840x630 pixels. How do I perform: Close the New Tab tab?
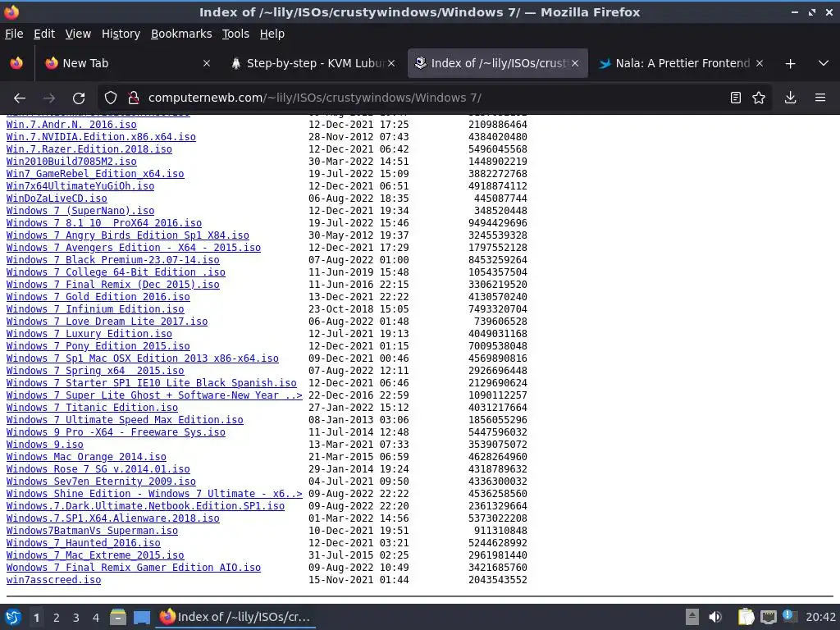pos(206,63)
